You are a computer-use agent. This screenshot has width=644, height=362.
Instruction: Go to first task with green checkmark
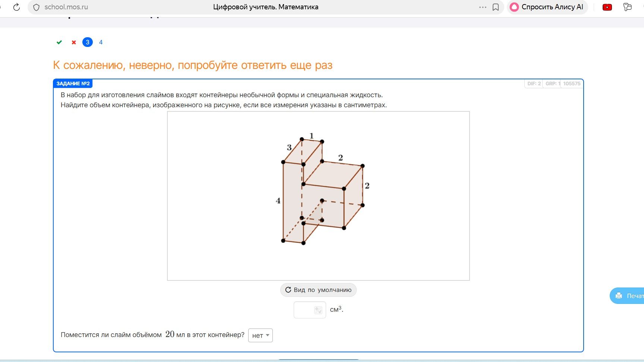[59, 42]
